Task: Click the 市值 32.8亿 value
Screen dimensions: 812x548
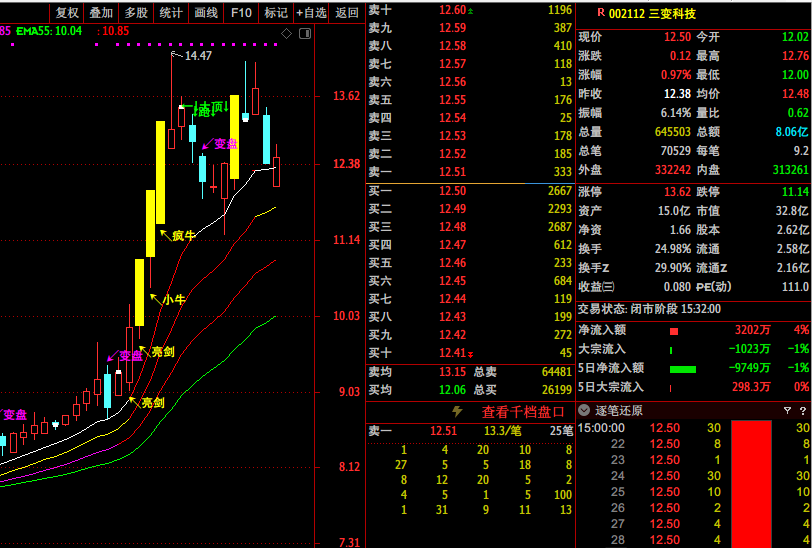Action: [x=792, y=211]
